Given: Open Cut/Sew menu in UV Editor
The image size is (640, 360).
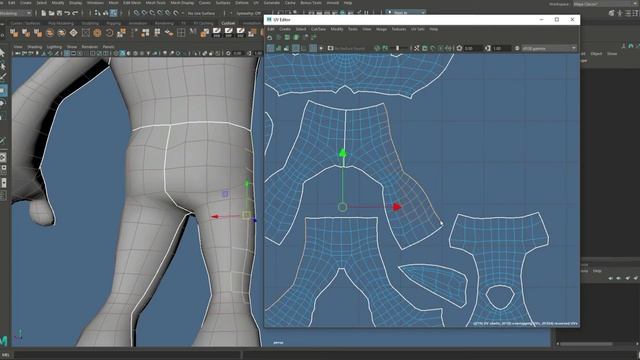Looking at the screenshot, I should click(318, 29).
